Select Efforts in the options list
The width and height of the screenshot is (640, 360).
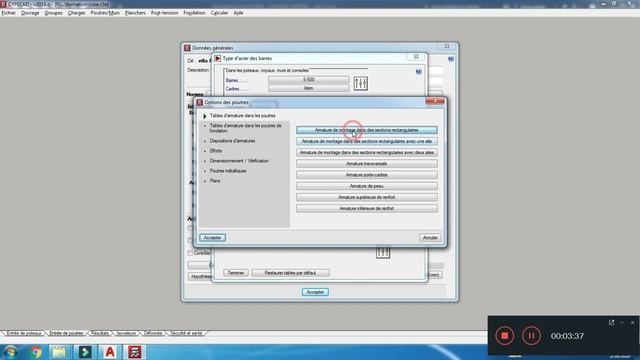click(x=216, y=151)
